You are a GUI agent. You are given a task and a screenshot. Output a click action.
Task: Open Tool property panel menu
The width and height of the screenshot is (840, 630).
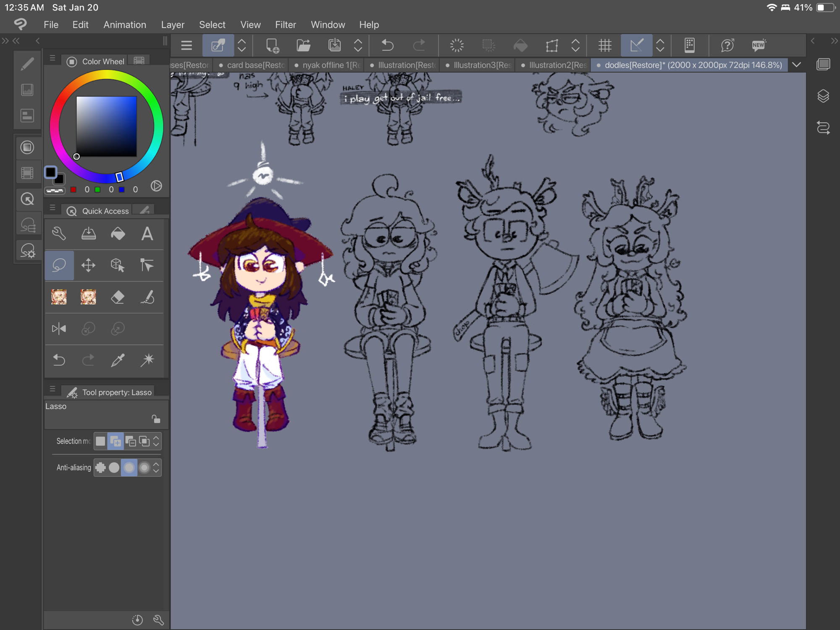(x=52, y=389)
